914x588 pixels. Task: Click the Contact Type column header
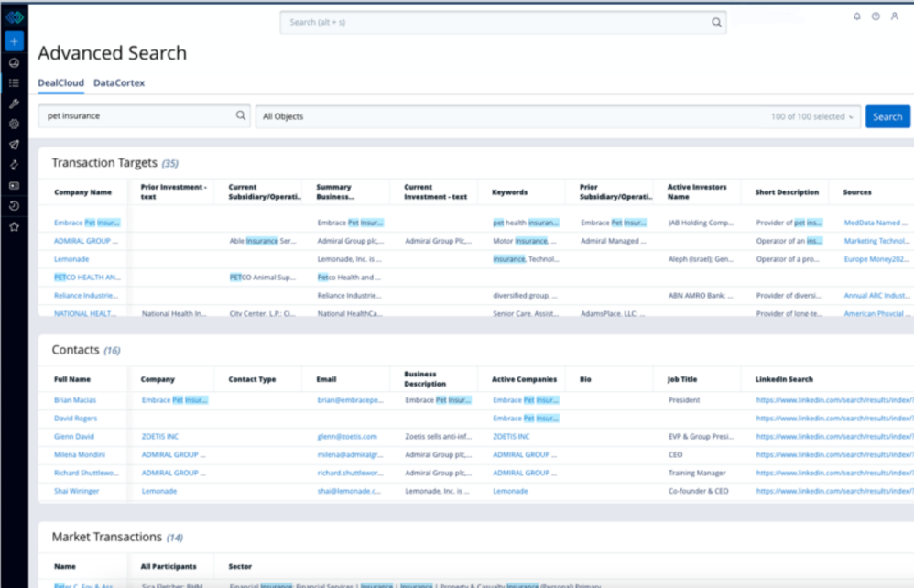(x=252, y=379)
